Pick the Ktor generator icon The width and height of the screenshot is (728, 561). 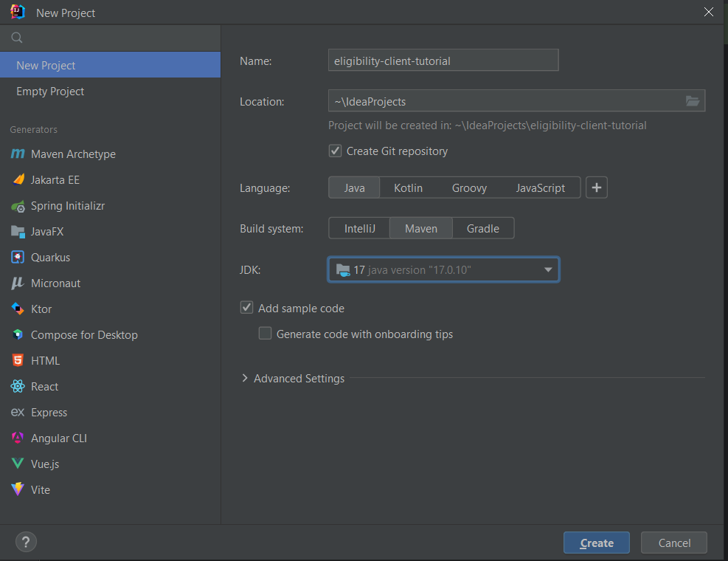18,309
